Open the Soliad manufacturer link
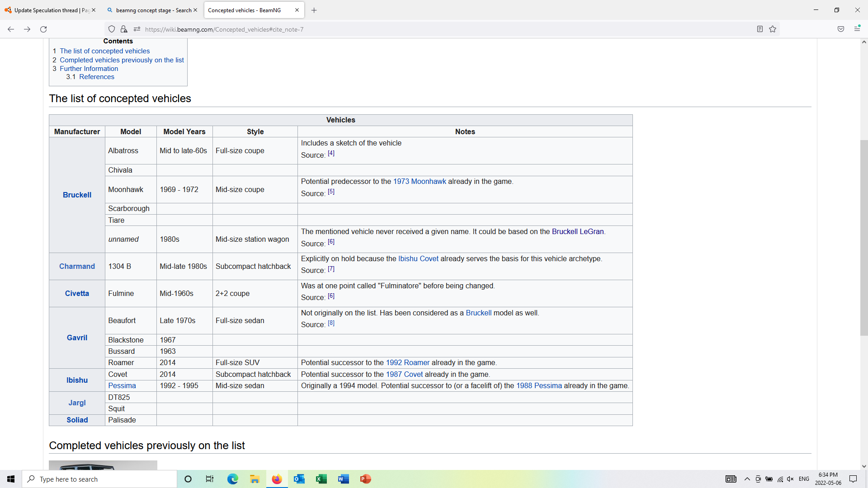 pyautogui.click(x=77, y=420)
